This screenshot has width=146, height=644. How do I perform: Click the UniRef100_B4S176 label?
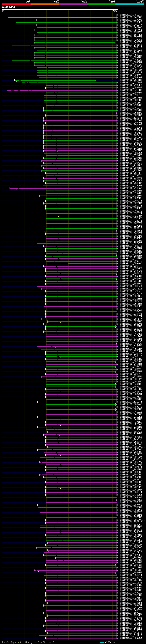point(131,633)
